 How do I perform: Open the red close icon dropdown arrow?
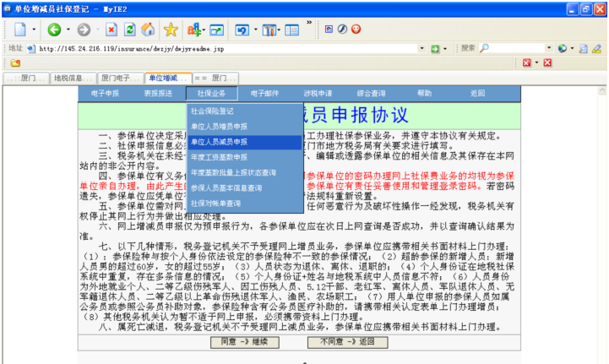point(536,62)
